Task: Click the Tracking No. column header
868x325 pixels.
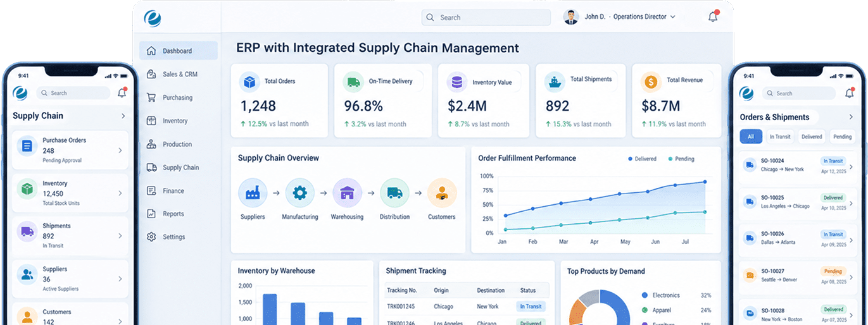Action: pos(402,290)
